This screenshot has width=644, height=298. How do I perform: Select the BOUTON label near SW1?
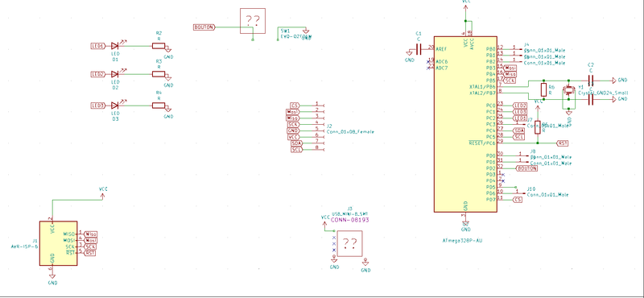click(x=204, y=27)
